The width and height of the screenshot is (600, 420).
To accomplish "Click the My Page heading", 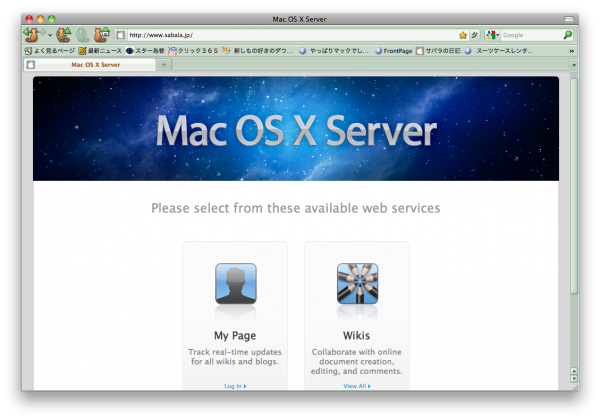I will tap(235, 335).
